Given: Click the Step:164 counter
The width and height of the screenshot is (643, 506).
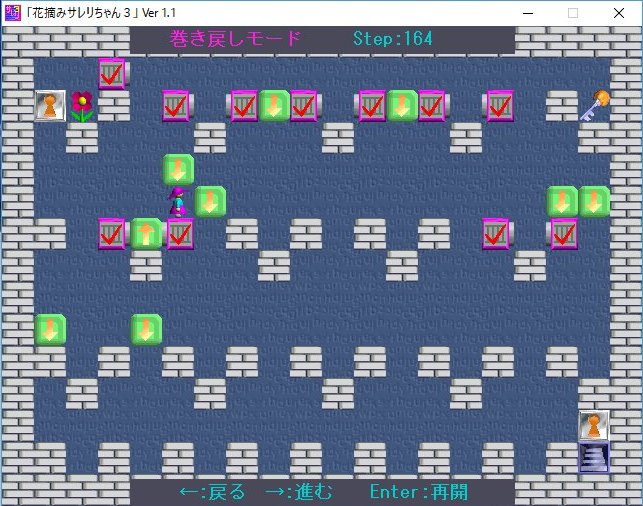Looking at the screenshot, I should point(393,39).
